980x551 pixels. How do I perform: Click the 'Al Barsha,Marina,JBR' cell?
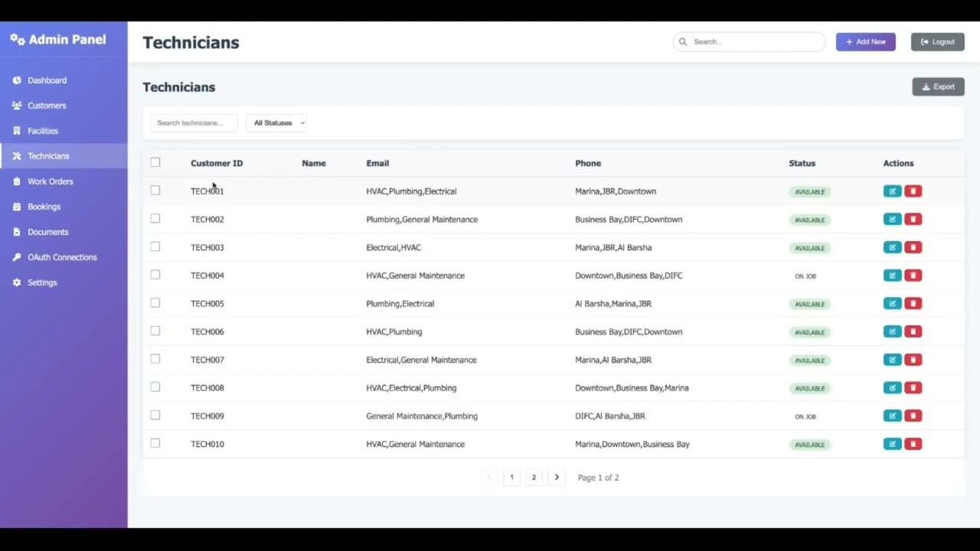click(613, 304)
